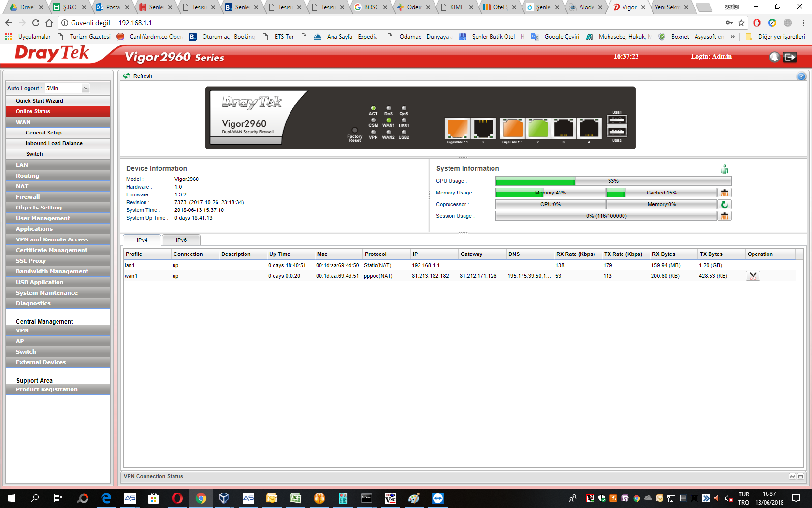The image size is (812, 508).
Task: Open the notification bell in header
Action: click(774, 57)
